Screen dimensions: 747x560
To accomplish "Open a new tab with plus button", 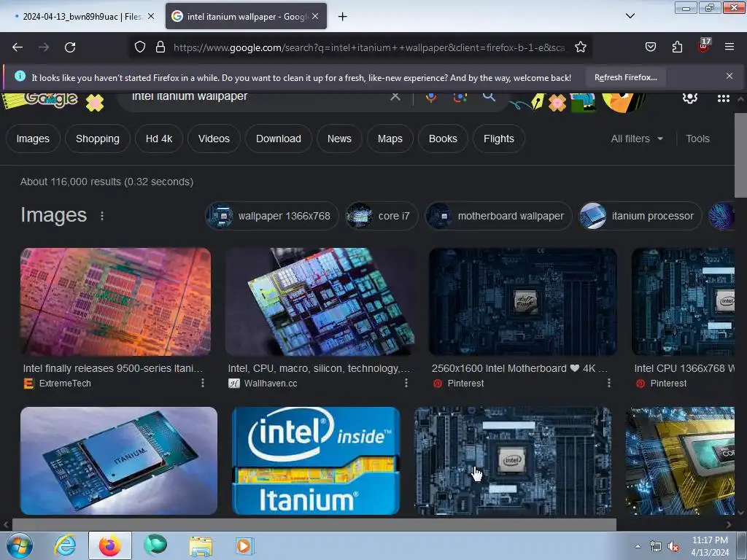I will click(x=343, y=17).
